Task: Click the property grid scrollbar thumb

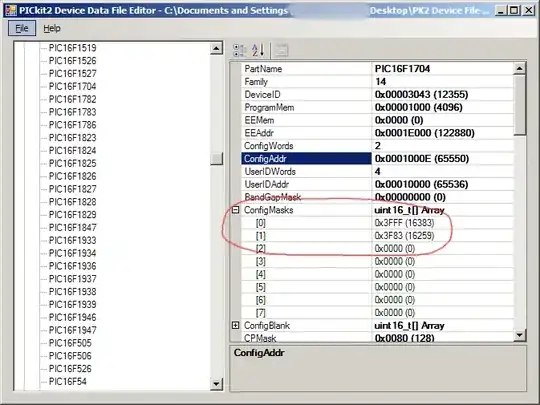Action: [519, 105]
